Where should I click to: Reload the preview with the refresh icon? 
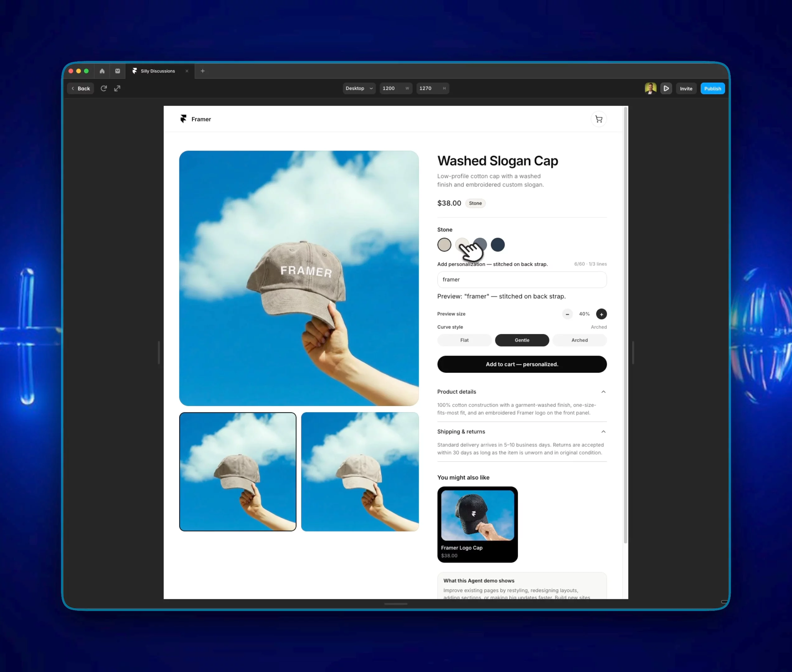(104, 88)
